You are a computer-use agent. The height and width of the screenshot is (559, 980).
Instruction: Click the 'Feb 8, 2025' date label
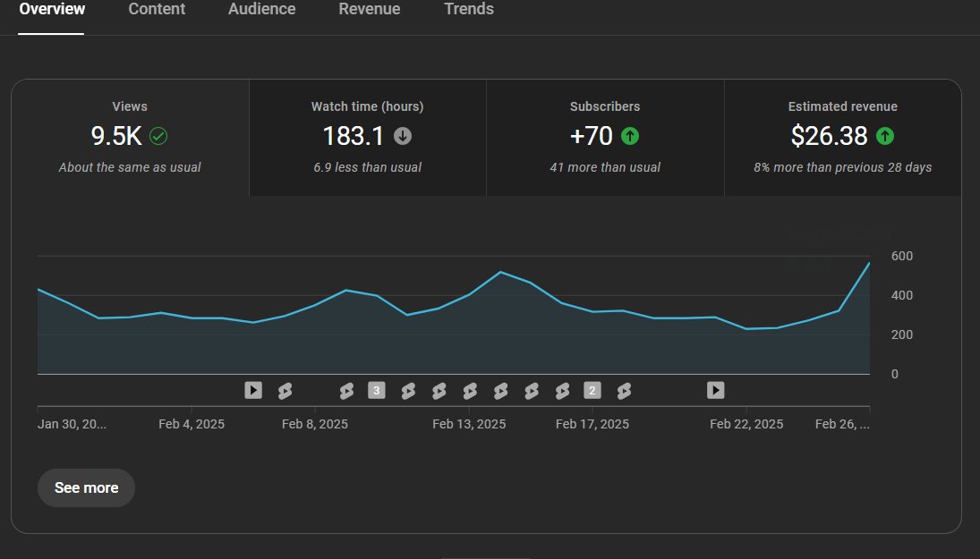click(x=314, y=424)
